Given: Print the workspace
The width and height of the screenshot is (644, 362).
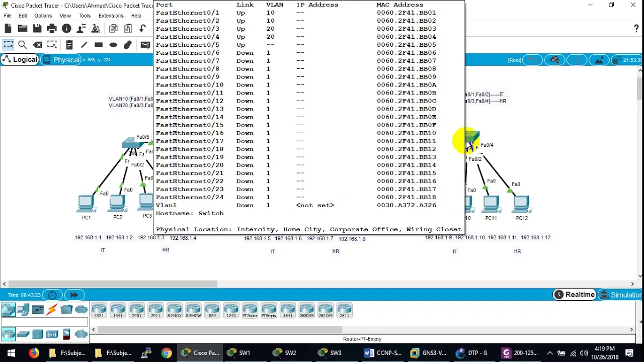Looking at the screenshot, I should coord(52,29).
